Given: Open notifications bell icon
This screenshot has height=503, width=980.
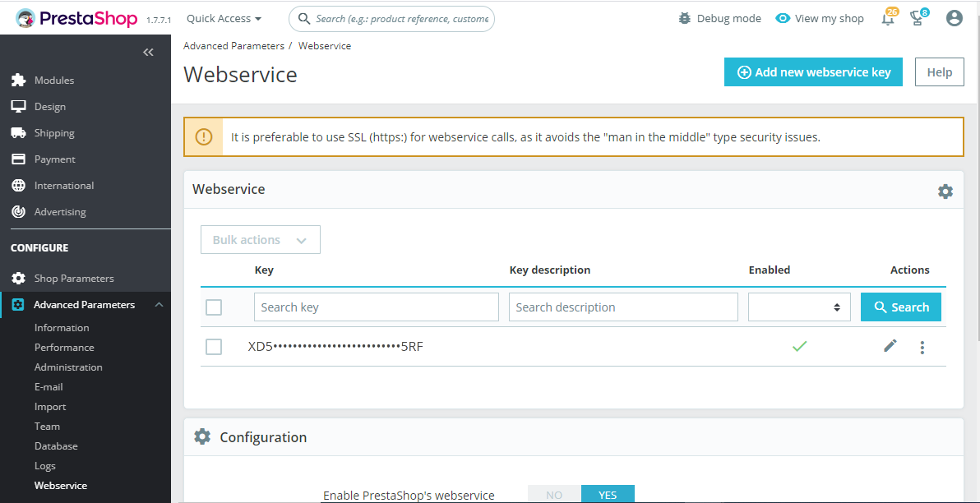Looking at the screenshot, I should [888, 17].
